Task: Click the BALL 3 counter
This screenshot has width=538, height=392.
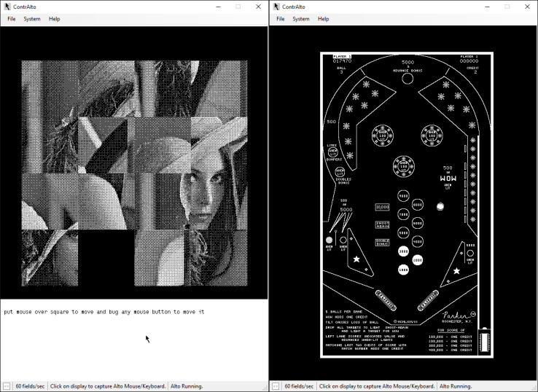Action: pyautogui.click(x=341, y=70)
